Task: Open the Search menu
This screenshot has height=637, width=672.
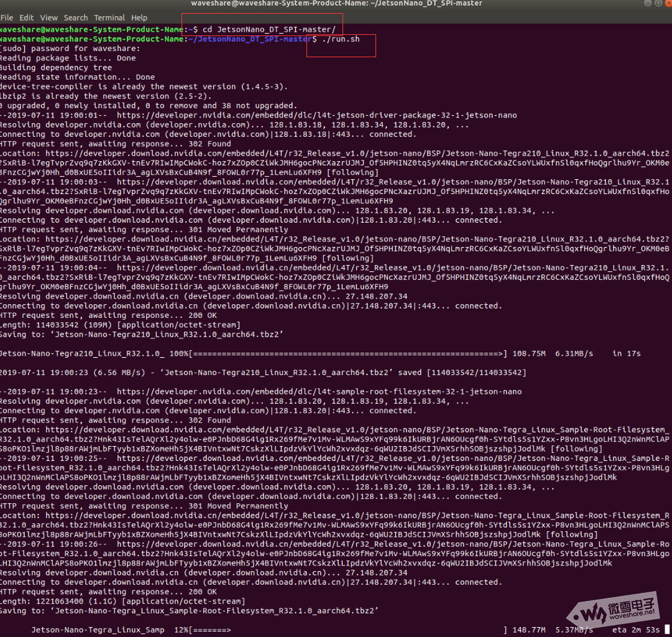Action: point(76,17)
